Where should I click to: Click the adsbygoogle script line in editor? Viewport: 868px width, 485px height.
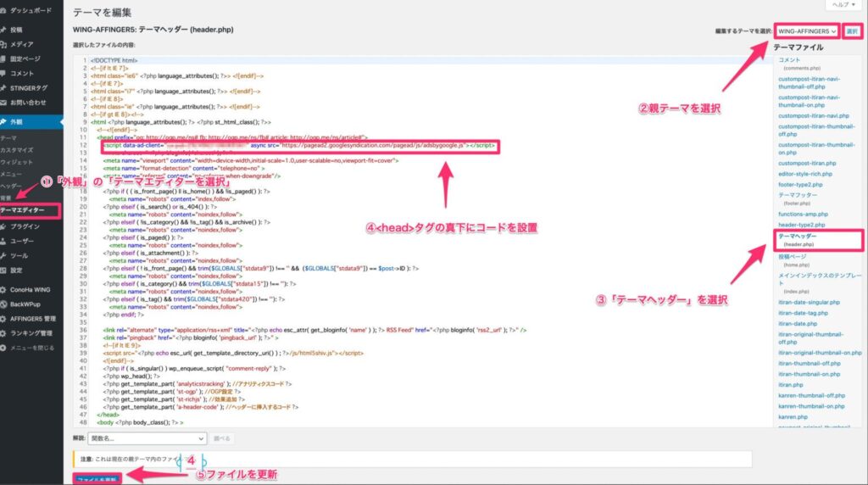(x=299, y=146)
